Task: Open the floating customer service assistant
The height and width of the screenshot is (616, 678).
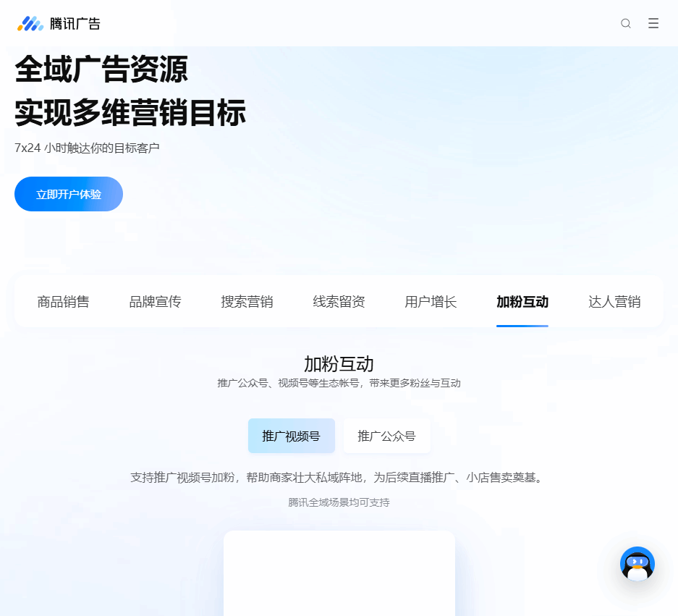Action: (x=637, y=563)
